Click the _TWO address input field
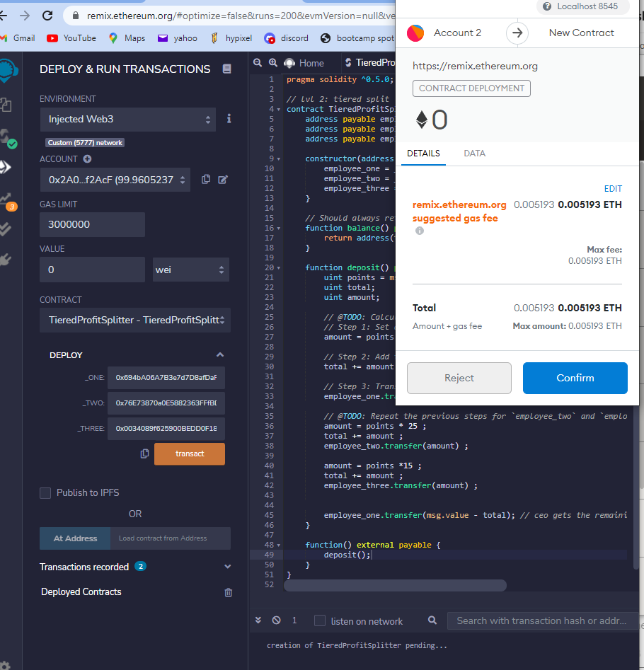Screen dimensions: 644x670 [x=166, y=403]
